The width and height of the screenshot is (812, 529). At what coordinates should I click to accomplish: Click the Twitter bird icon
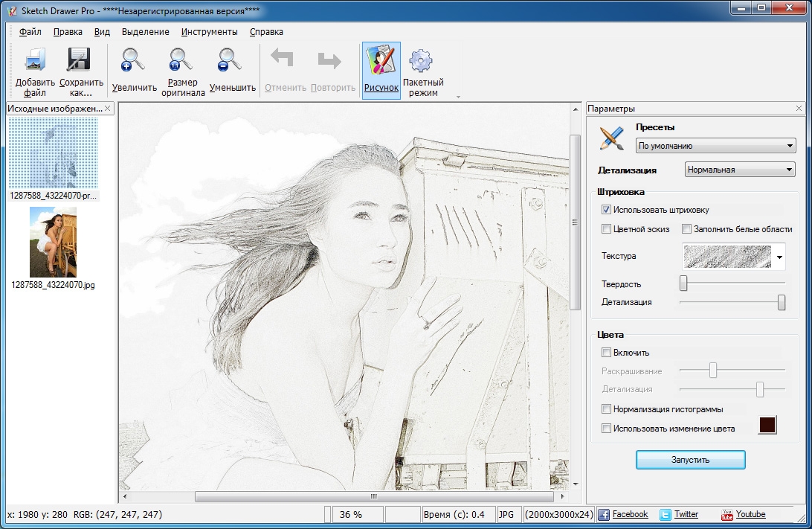pyautogui.click(x=665, y=515)
